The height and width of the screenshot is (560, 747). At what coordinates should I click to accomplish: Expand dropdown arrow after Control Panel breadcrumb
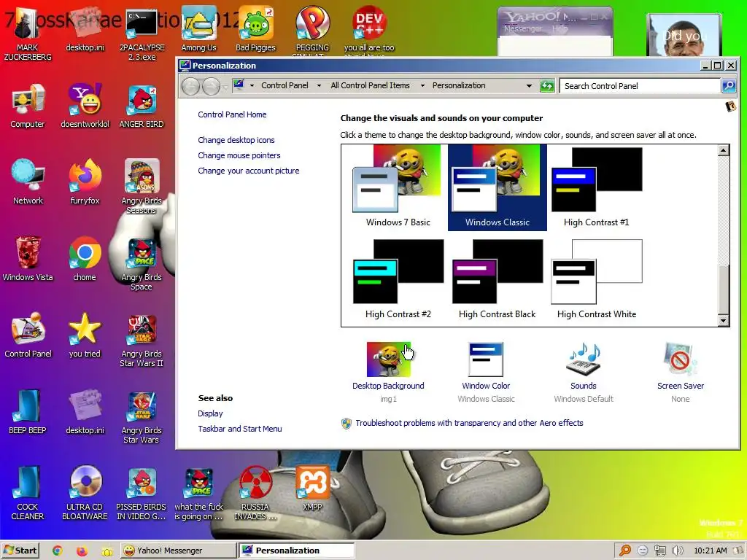(319, 86)
